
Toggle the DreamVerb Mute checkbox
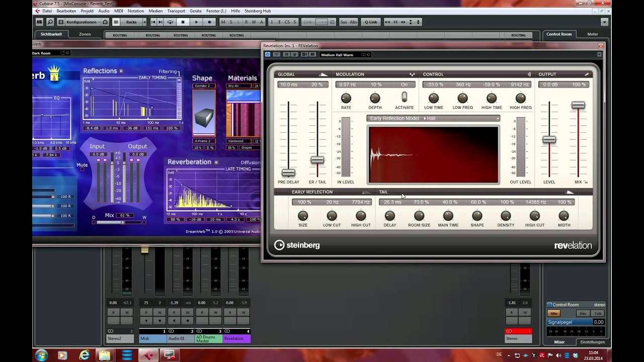pos(83,169)
